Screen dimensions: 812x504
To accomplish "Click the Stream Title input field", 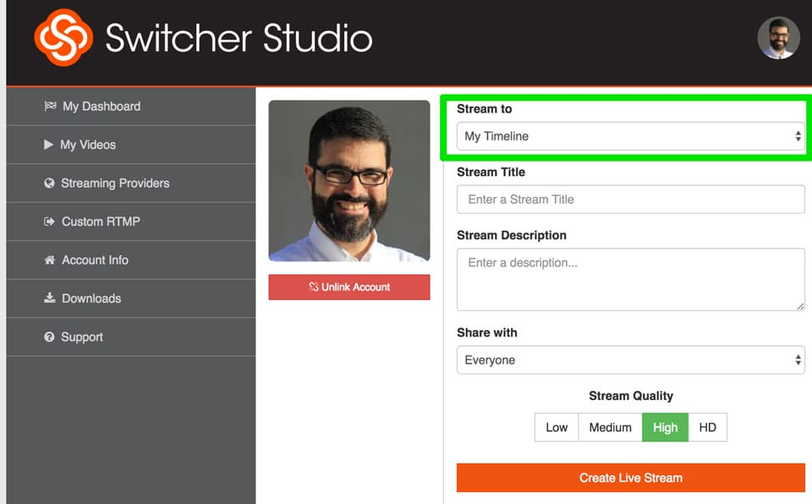I will (629, 199).
